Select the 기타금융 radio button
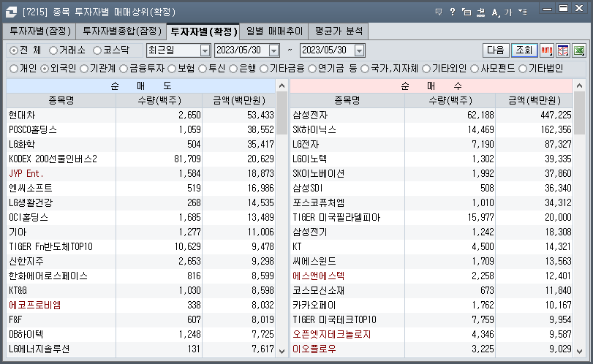 pos(264,69)
